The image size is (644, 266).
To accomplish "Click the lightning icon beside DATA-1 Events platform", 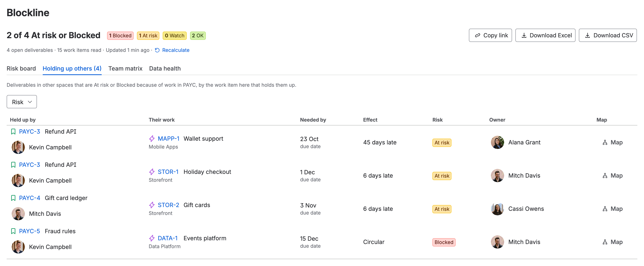I will [152, 238].
